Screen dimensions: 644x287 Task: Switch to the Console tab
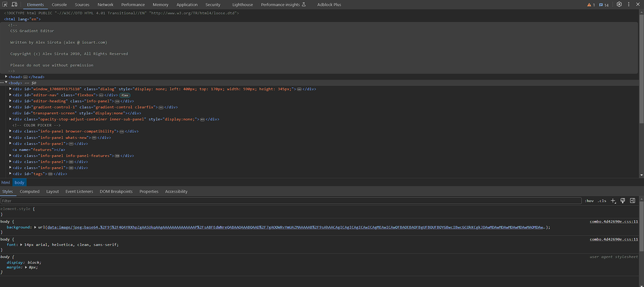point(59,5)
